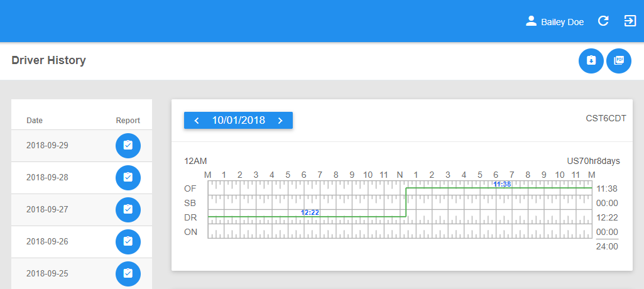644x289 pixels.
Task: Open report for 2018-09-27
Action: tap(128, 209)
